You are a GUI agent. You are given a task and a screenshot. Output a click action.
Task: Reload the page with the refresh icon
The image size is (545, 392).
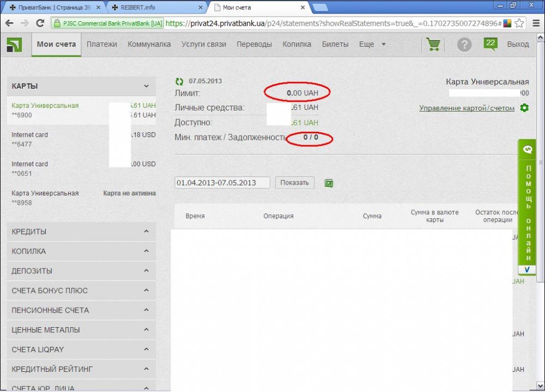(x=40, y=23)
